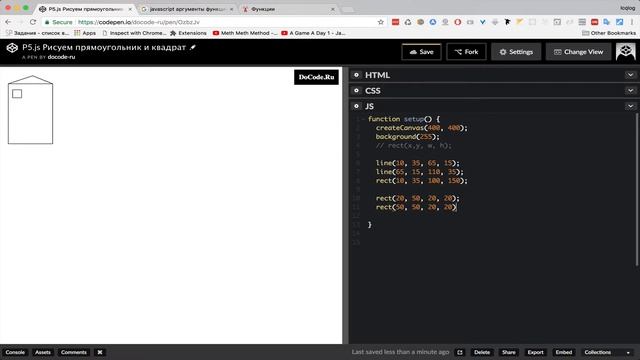
Task: Click the function setup() code line
Action: (x=404, y=119)
